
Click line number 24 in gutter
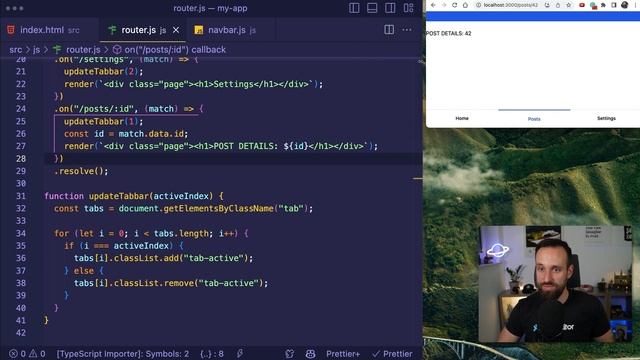pyautogui.click(x=21, y=109)
